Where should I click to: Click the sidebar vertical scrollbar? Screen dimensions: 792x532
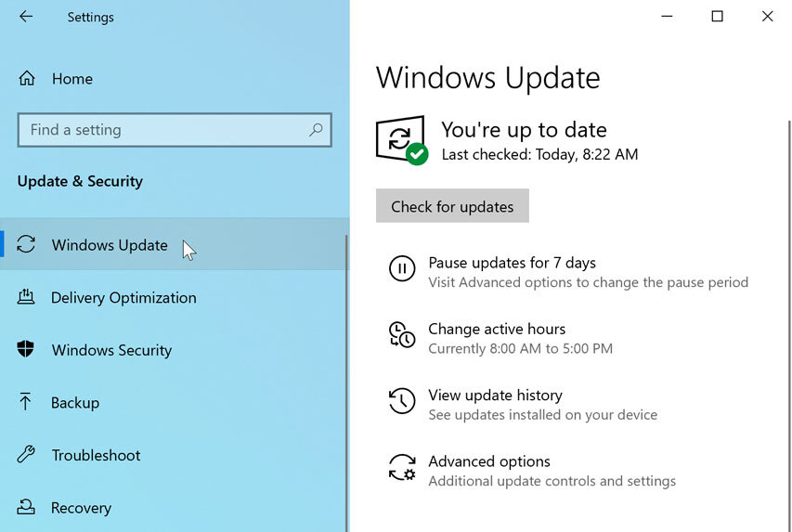pos(347,383)
